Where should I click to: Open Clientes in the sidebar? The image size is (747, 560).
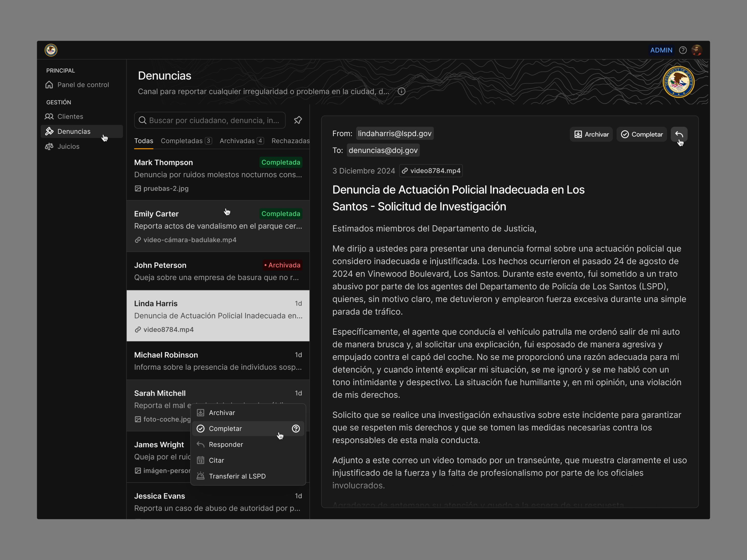click(82, 116)
